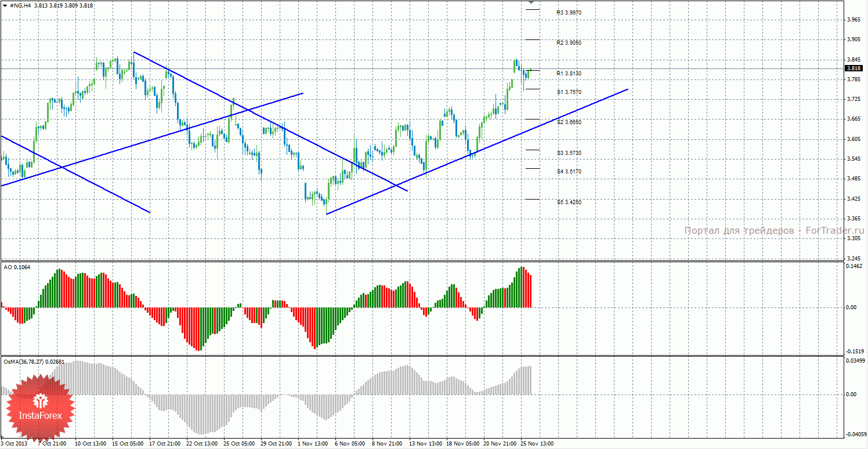Click the 15 Oct 05:00 time label
868x449 pixels.
point(126,444)
